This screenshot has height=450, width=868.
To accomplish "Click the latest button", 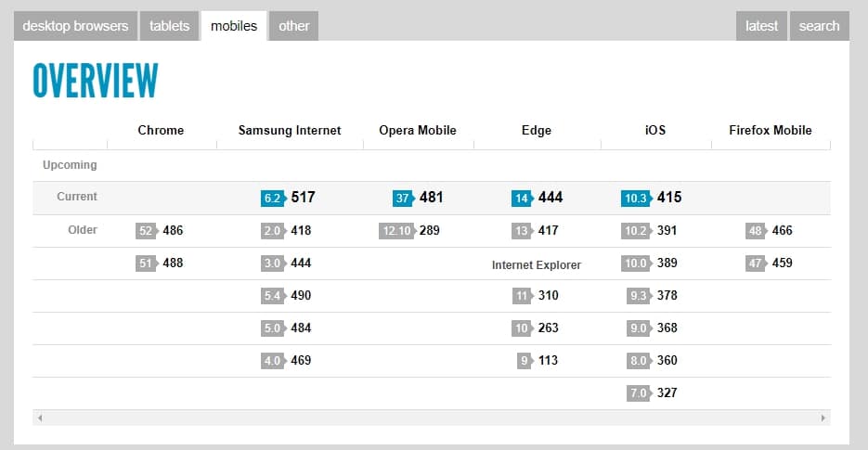I will 761,26.
